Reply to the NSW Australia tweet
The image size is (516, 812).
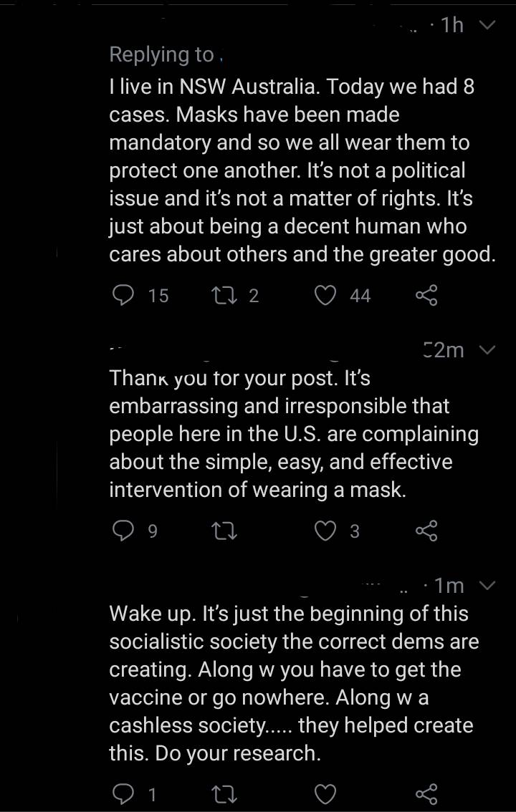tap(124, 295)
